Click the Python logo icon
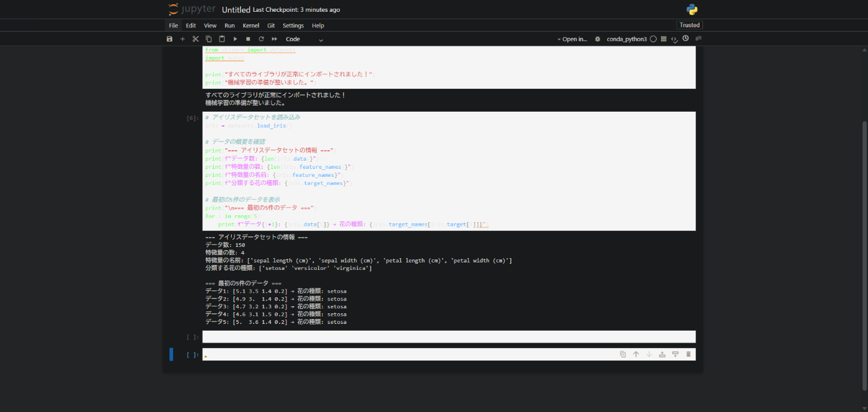 tap(693, 9)
